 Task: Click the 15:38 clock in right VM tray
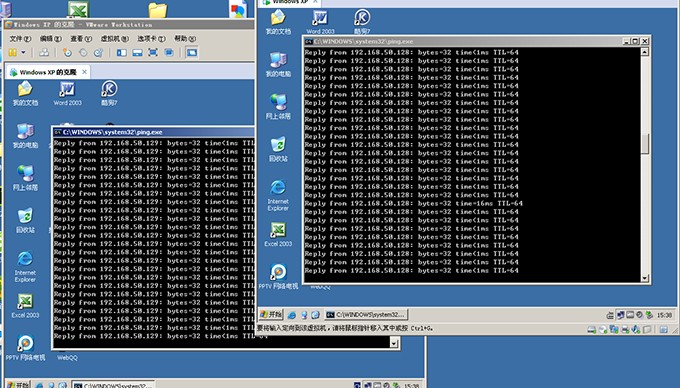[x=664, y=315]
